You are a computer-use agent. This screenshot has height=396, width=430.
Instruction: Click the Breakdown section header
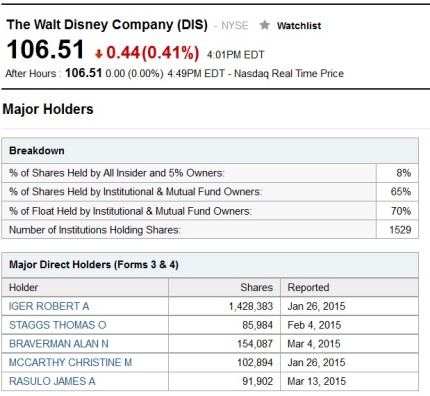click(x=37, y=151)
